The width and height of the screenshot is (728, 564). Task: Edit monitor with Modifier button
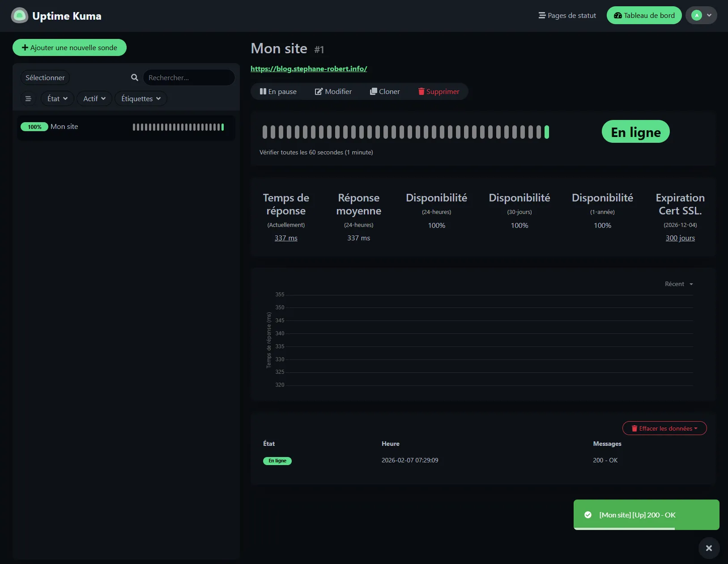coord(333,91)
